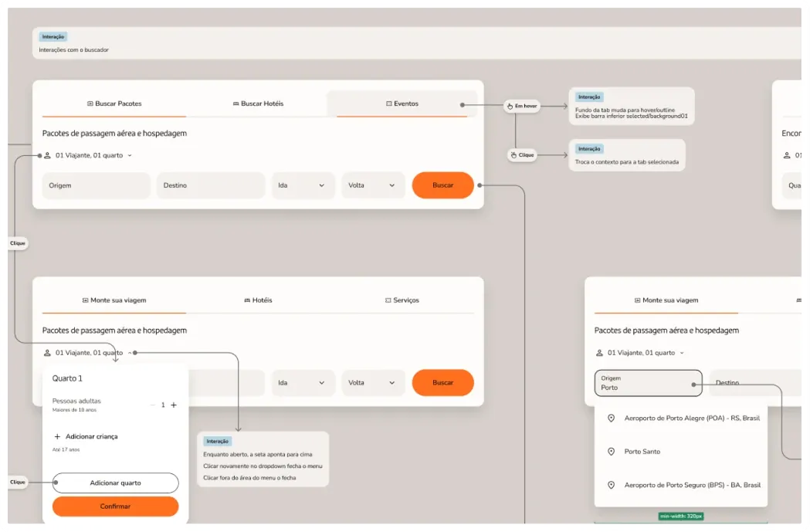
Task: Click Clique pill between the two left cards
Action: click(x=18, y=243)
